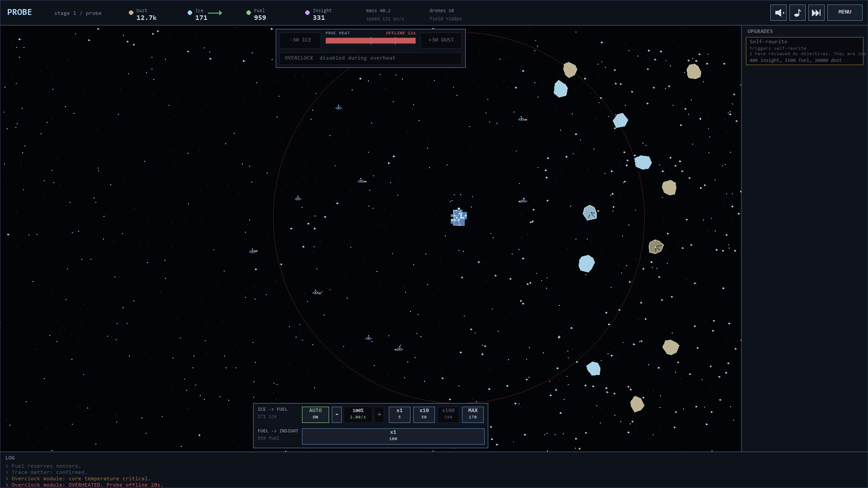Decrease conversion rate with minus button
The height and width of the screenshot is (488, 868).
tap(337, 414)
